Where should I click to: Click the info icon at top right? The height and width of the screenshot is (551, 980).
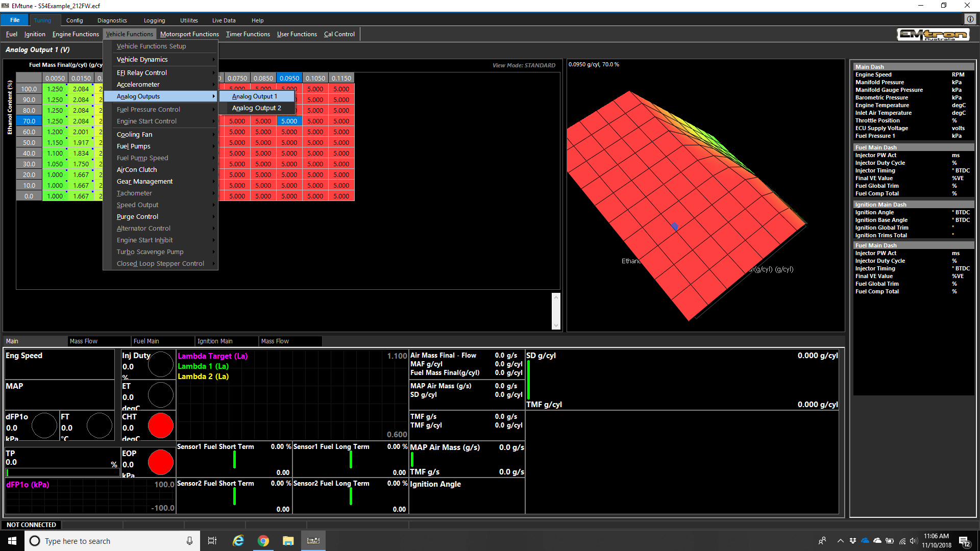click(x=970, y=19)
